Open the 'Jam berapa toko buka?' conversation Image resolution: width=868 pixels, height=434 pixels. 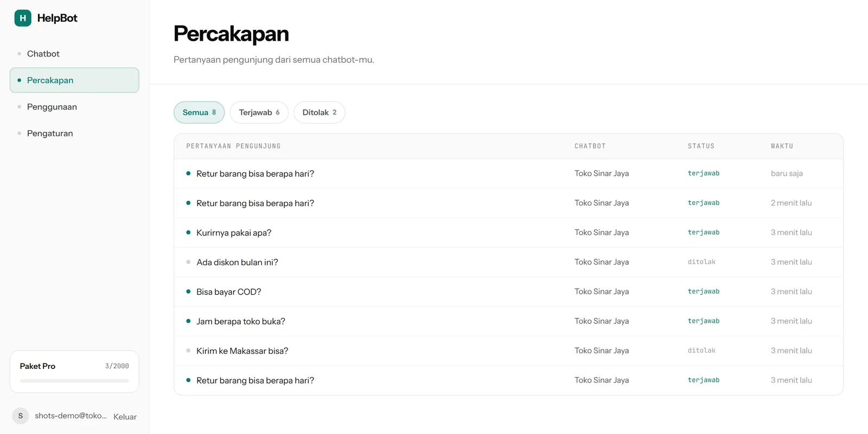coord(508,321)
